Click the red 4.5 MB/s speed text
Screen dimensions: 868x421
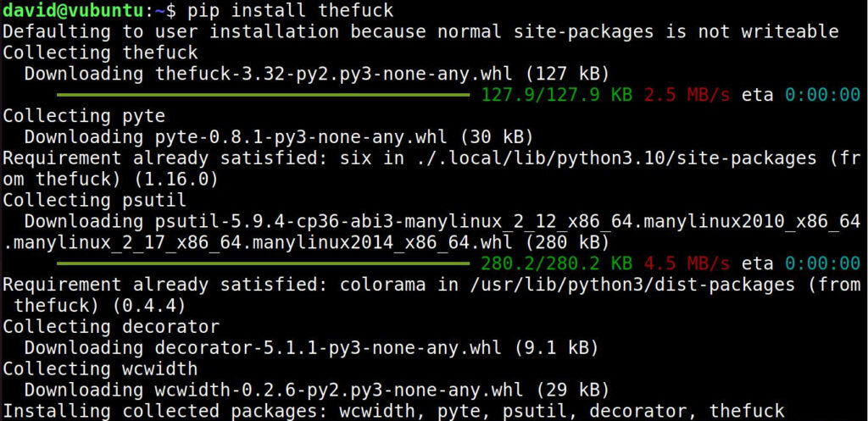coord(687,263)
